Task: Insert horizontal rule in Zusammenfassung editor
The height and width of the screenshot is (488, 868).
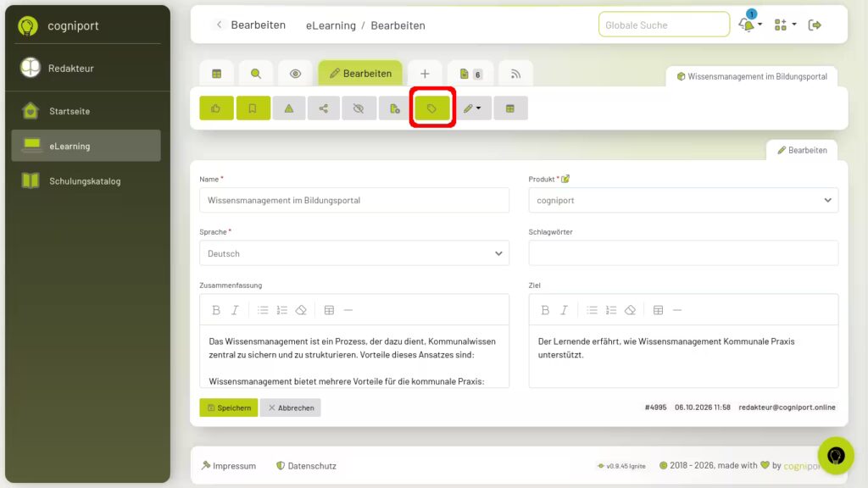Action: point(348,310)
